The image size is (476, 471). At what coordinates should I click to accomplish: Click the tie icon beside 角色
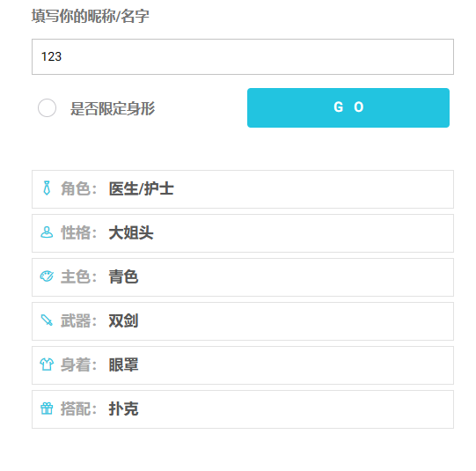click(x=47, y=188)
